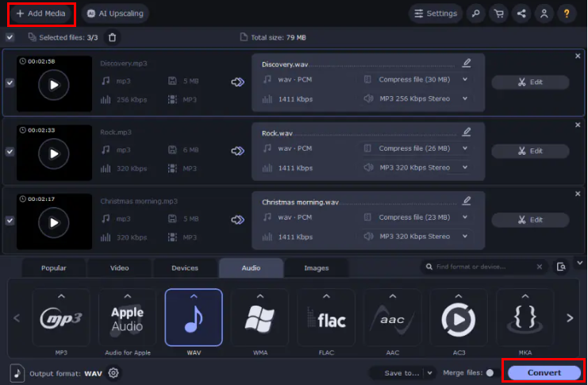Open the shopping cart icon
The image size is (588, 385).
(499, 13)
